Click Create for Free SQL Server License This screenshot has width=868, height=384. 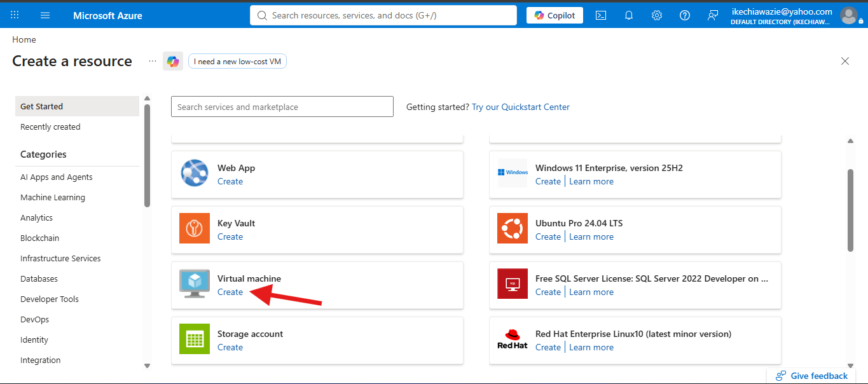point(548,292)
